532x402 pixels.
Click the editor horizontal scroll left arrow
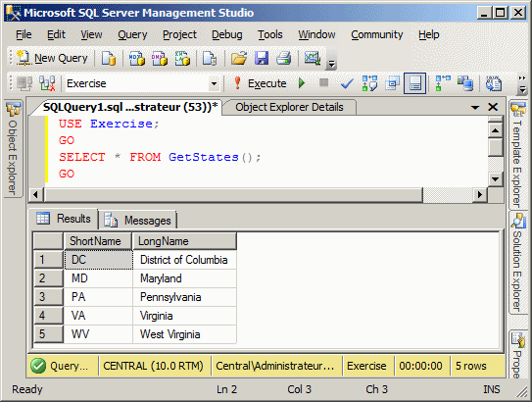click(35, 195)
